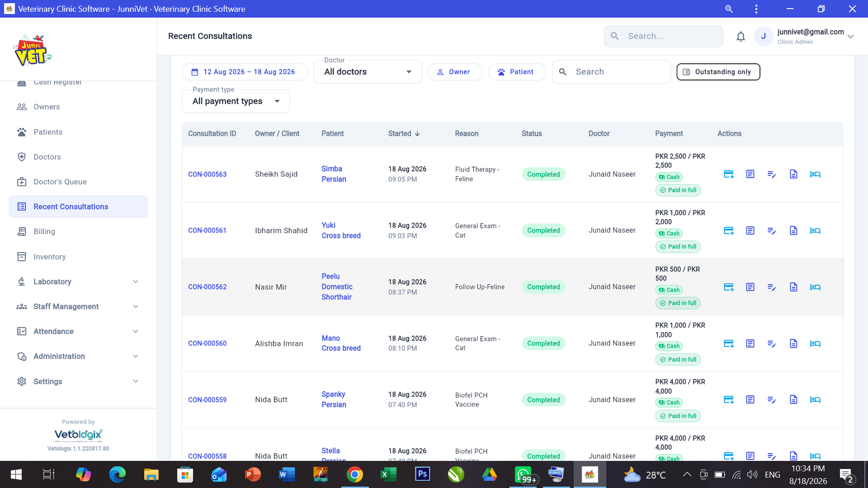
Task: Open notes document icon for CON-000561
Action: (750, 230)
